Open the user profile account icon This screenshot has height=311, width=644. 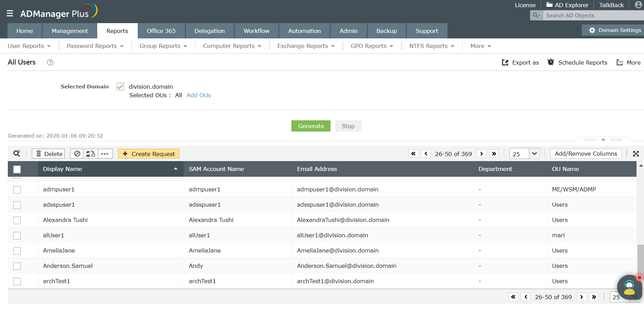638,5
